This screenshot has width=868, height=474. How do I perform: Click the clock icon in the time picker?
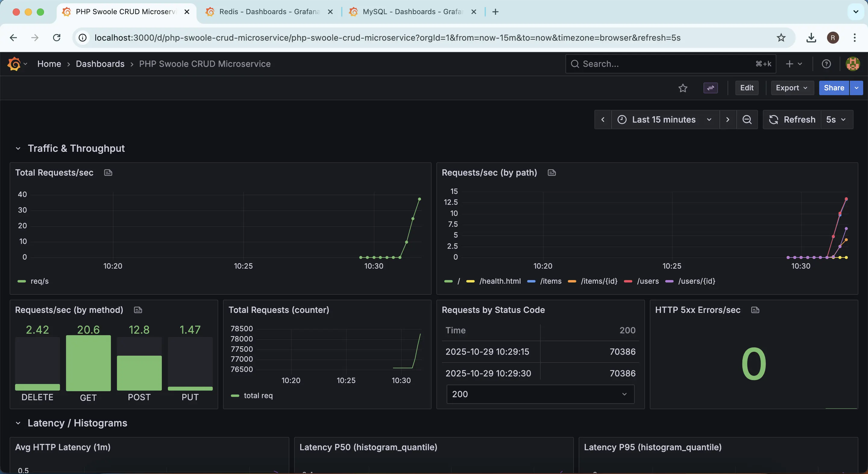click(622, 120)
